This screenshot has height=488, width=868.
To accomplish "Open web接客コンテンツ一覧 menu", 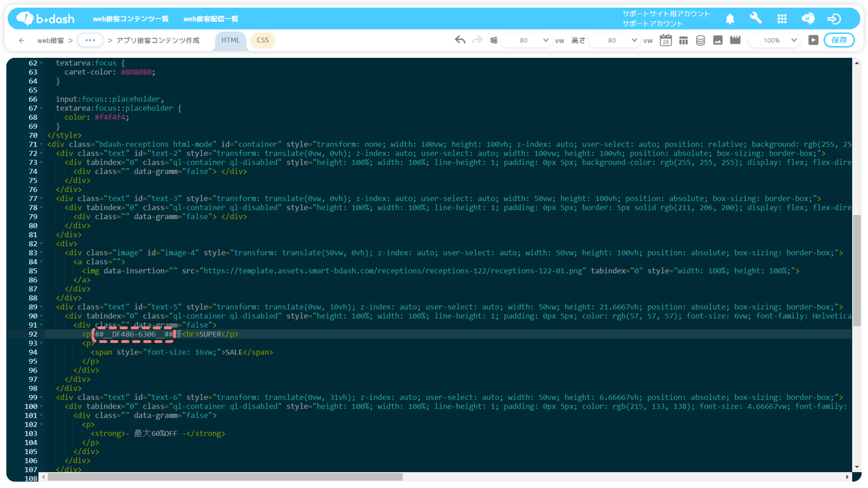I will click(130, 19).
